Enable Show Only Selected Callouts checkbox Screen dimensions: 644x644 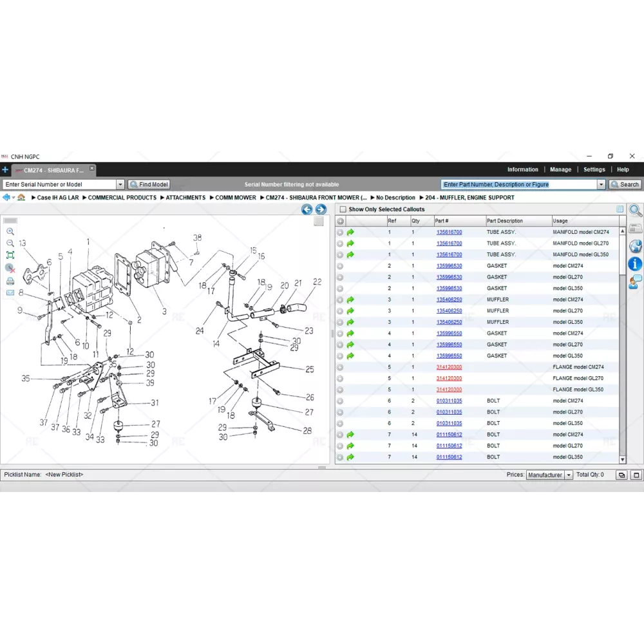(342, 209)
